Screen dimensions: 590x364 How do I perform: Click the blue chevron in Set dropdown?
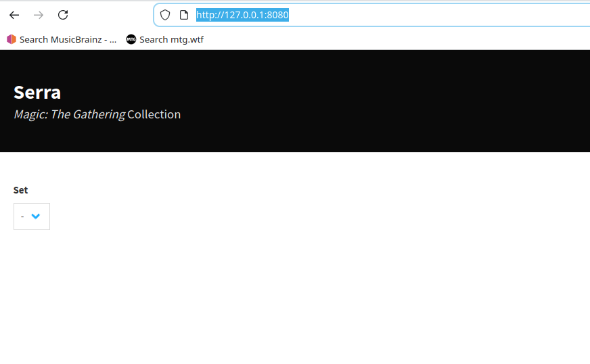[x=36, y=217]
